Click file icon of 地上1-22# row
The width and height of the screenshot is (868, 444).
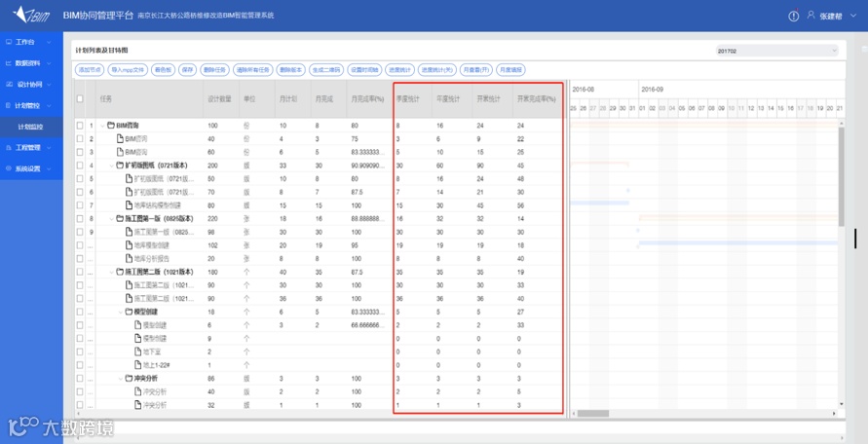click(138, 365)
